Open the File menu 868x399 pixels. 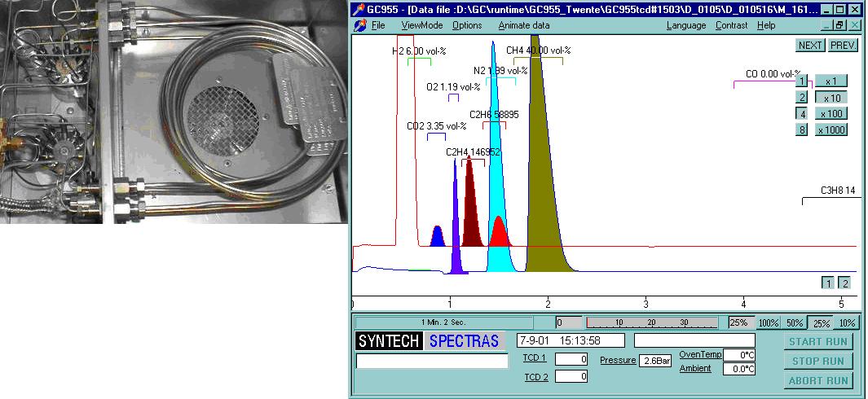[378, 25]
